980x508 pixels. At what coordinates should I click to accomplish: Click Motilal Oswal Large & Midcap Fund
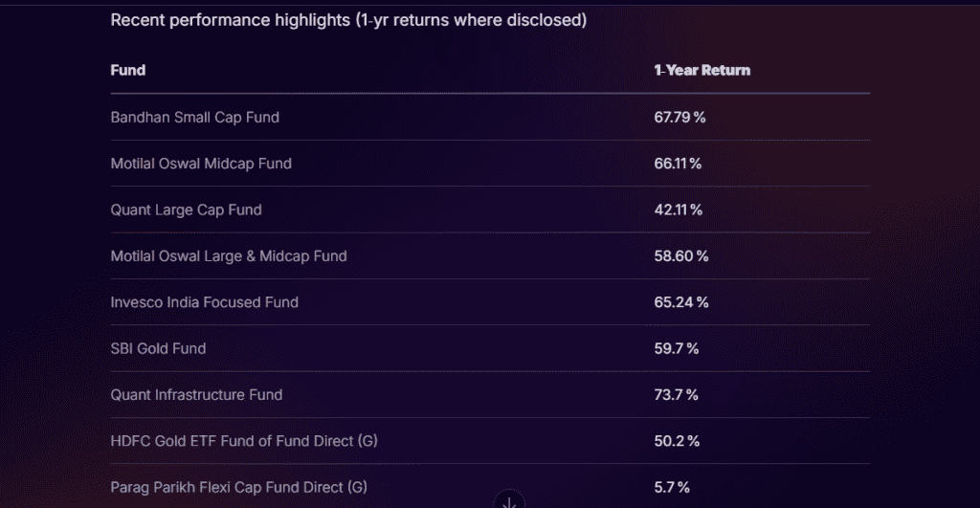229,256
